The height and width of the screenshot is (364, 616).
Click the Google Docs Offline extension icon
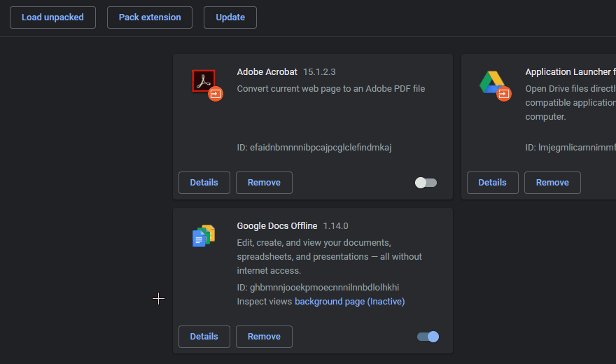pos(203,236)
